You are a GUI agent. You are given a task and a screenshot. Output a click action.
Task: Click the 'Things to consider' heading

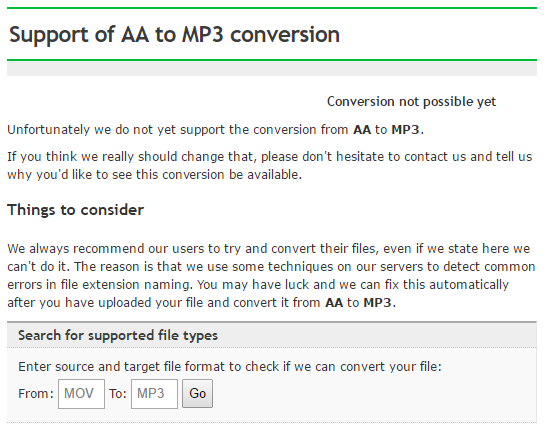75,210
